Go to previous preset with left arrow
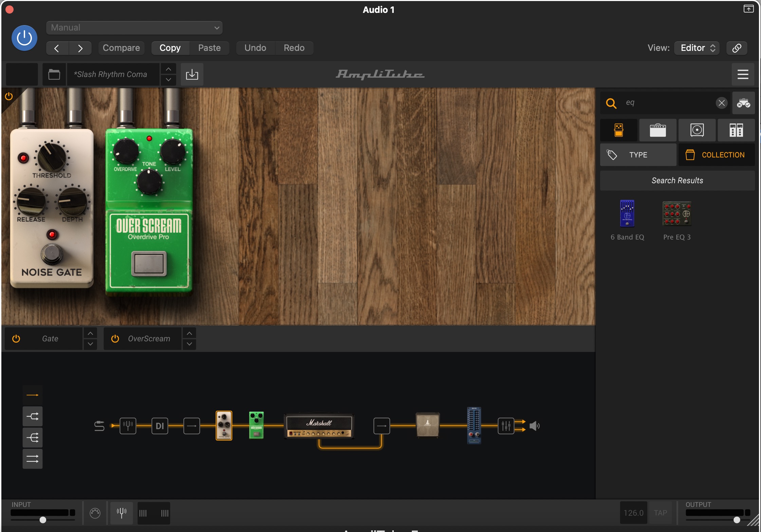Screen dimensions: 761x532 (57, 48)
